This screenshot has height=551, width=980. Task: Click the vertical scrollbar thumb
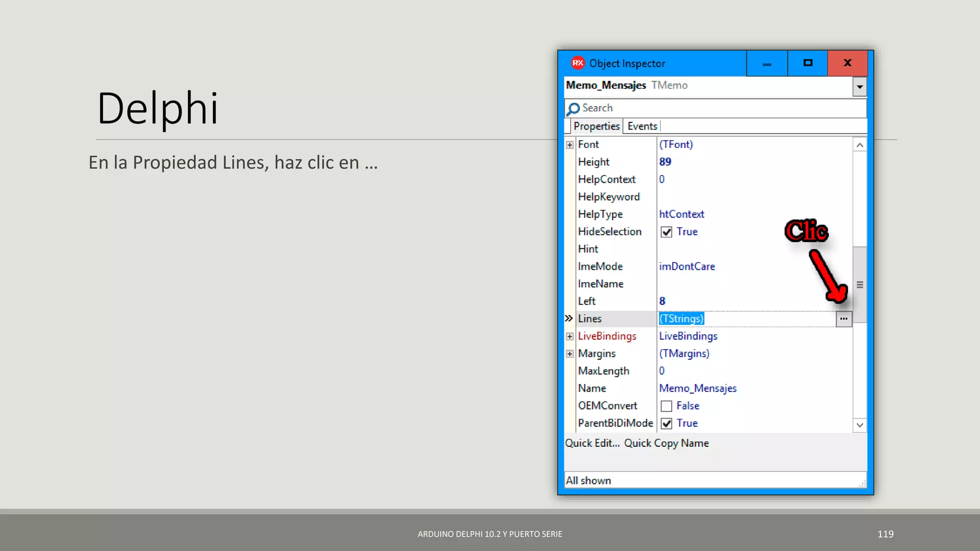point(859,285)
